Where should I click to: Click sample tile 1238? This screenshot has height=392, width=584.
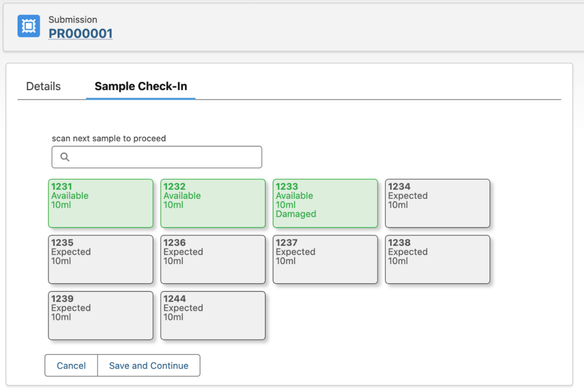pyautogui.click(x=437, y=259)
